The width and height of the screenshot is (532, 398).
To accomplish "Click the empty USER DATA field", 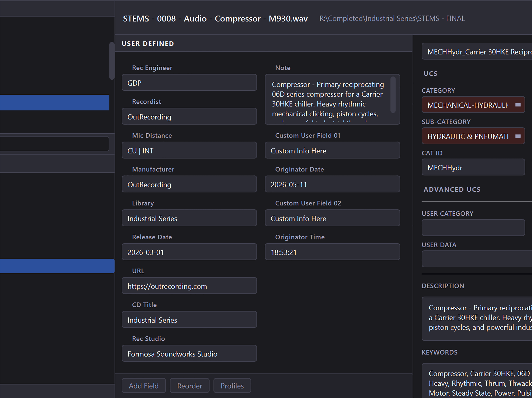I will pos(477,259).
